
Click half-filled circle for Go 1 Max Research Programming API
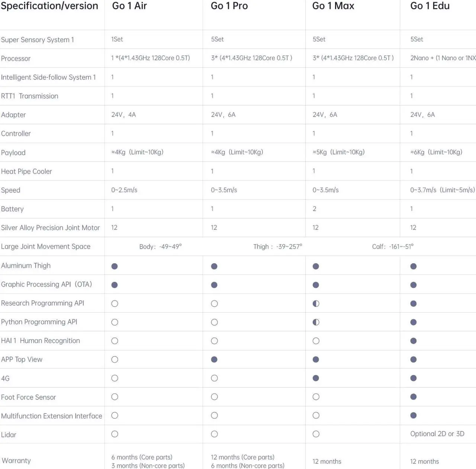(x=316, y=304)
